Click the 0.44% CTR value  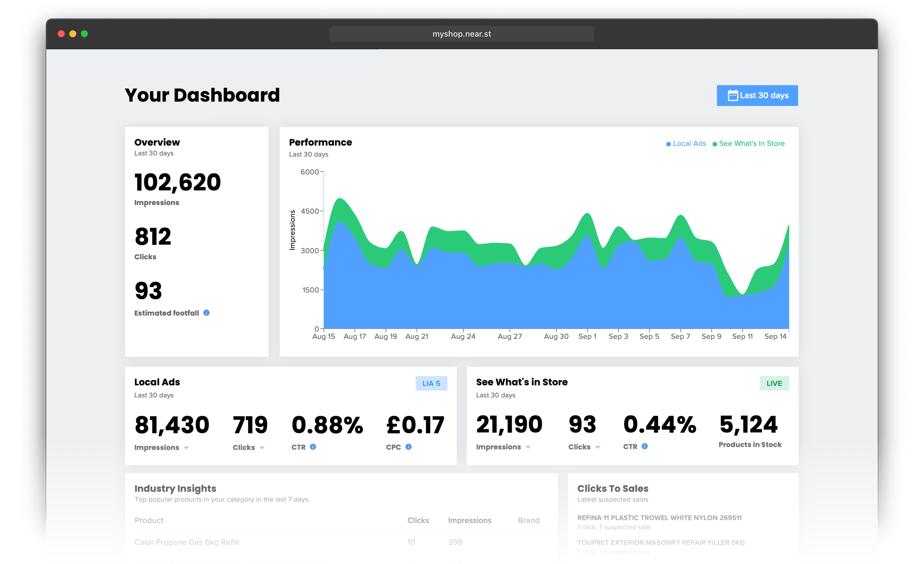[659, 424]
